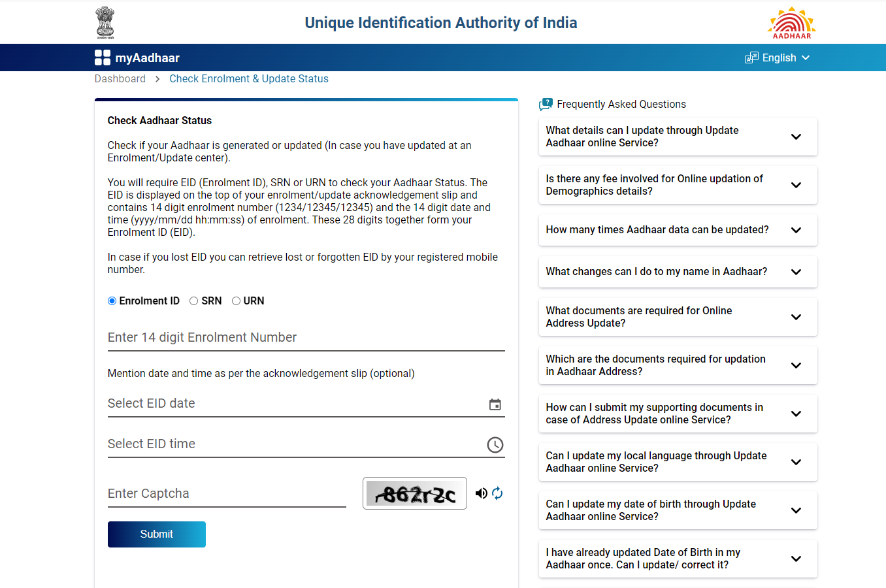
Task: Click the Enter Captcha input field
Action: [x=227, y=493]
